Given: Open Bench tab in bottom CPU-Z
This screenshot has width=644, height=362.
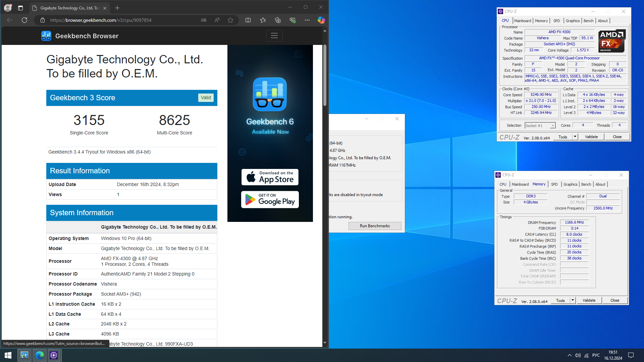Looking at the screenshot, I should [586, 184].
